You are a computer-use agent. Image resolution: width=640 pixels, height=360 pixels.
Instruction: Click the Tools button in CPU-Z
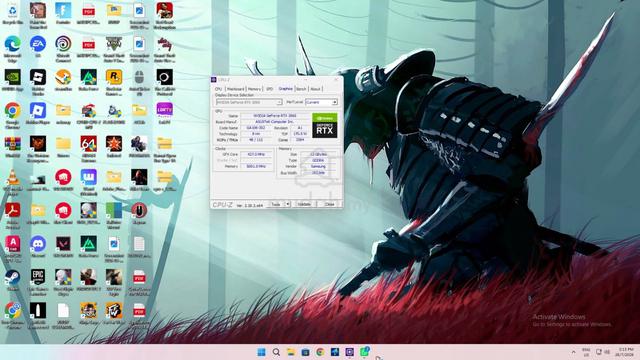(276, 204)
